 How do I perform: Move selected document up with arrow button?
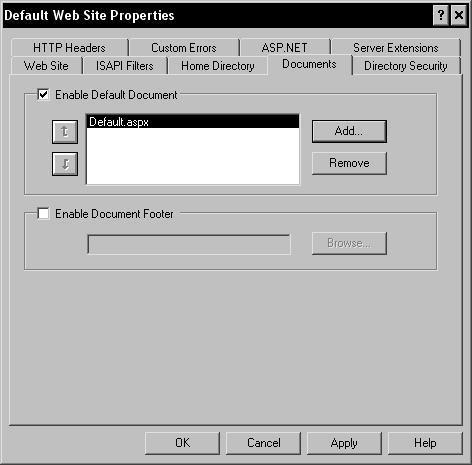[x=65, y=132]
